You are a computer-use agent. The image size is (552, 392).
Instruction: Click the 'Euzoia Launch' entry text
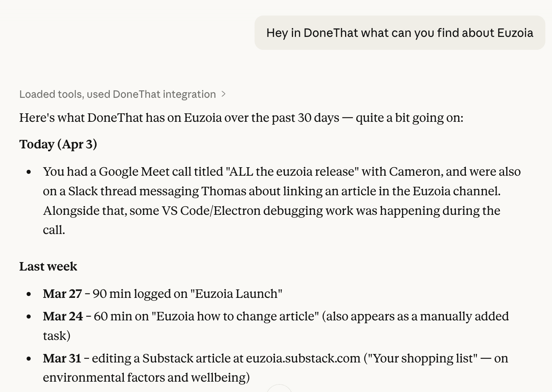coord(236,294)
